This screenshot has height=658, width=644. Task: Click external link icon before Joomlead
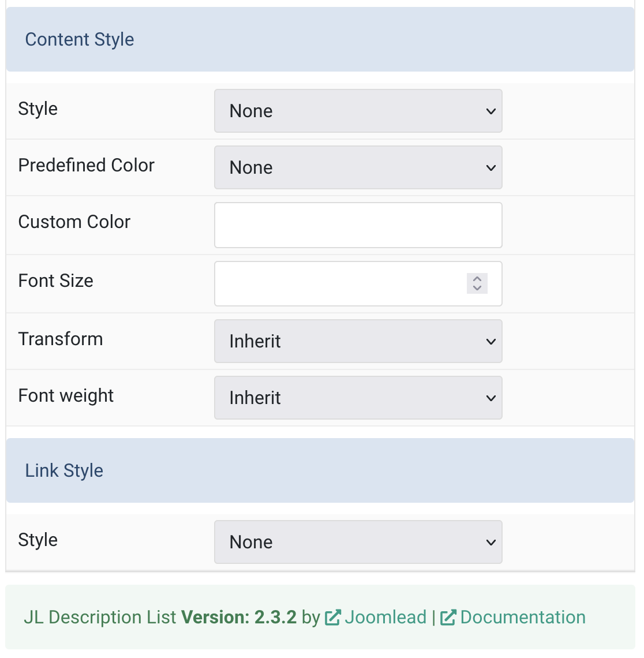tap(332, 618)
